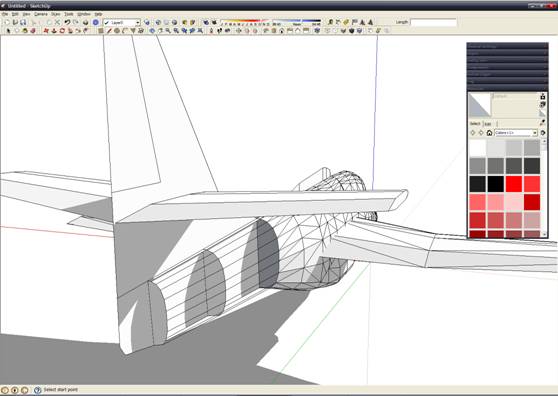Click the Details arrow beside collection dropdown
The height and width of the screenshot is (396, 558).
tap(542, 133)
